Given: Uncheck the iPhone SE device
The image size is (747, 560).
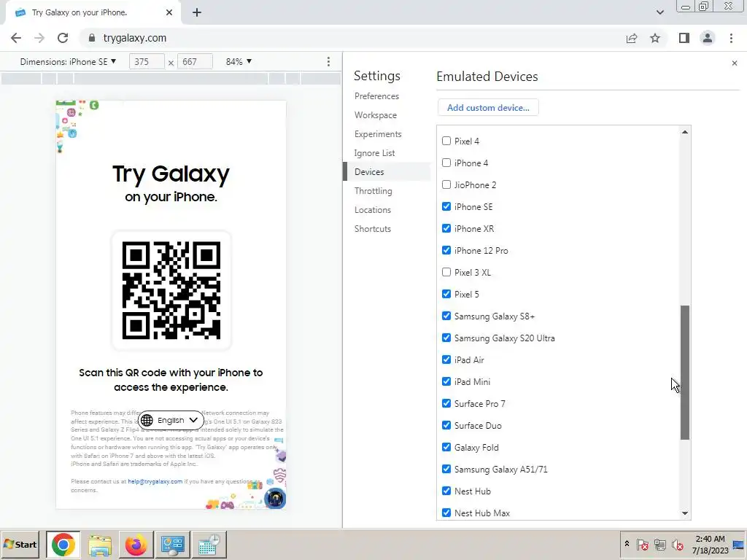Looking at the screenshot, I should (446, 206).
